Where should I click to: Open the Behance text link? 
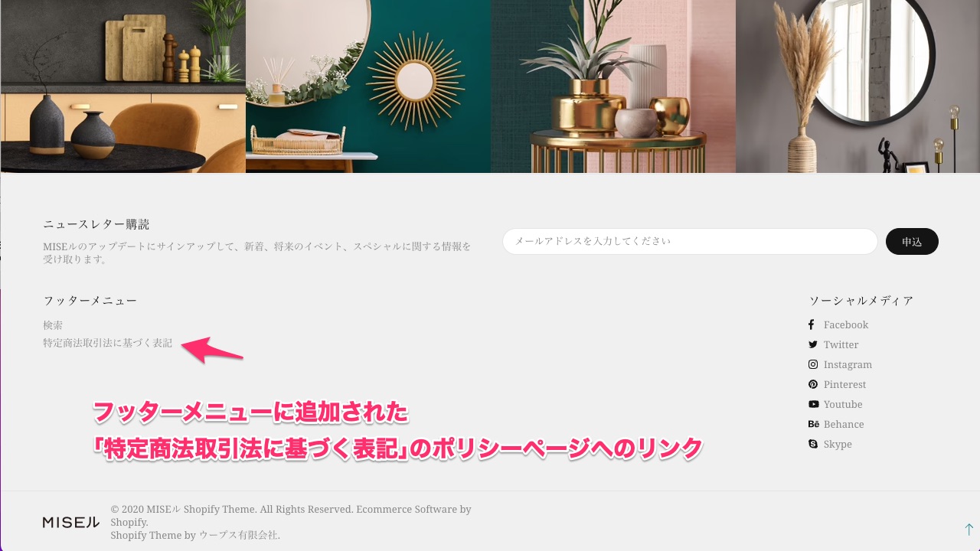point(844,424)
